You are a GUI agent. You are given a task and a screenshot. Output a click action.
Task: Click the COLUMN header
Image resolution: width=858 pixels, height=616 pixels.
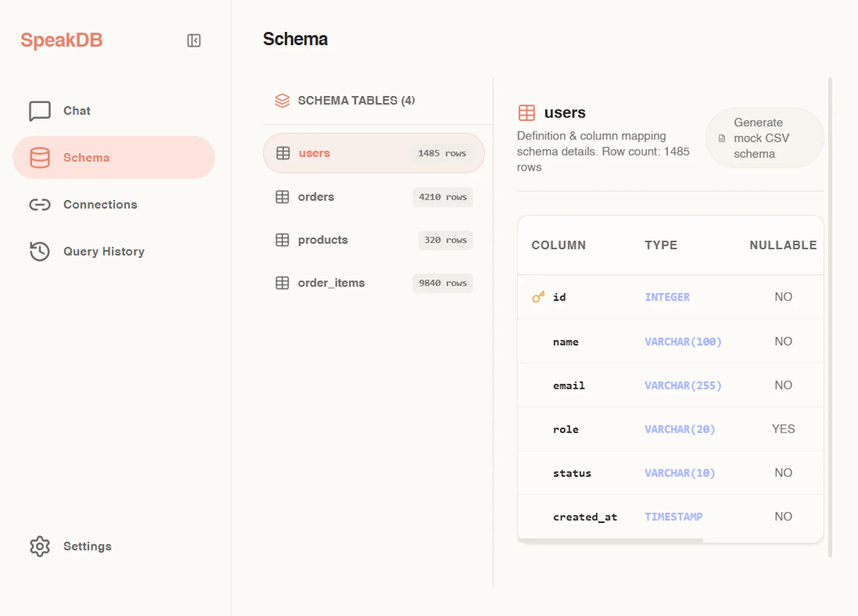click(558, 245)
